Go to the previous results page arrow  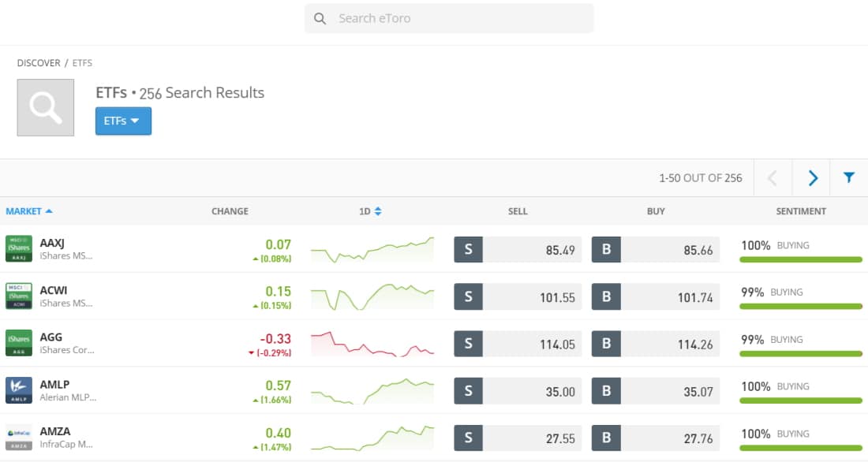pos(773,178)
